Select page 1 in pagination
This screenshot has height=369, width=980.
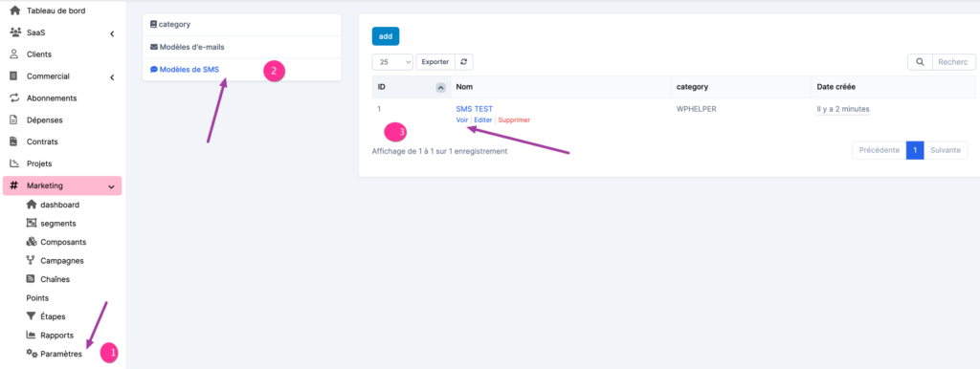(x=915, y=150)
